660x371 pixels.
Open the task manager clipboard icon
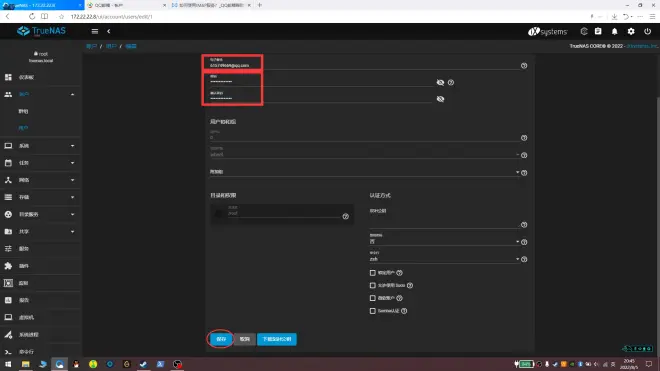(x=598, y=31)
